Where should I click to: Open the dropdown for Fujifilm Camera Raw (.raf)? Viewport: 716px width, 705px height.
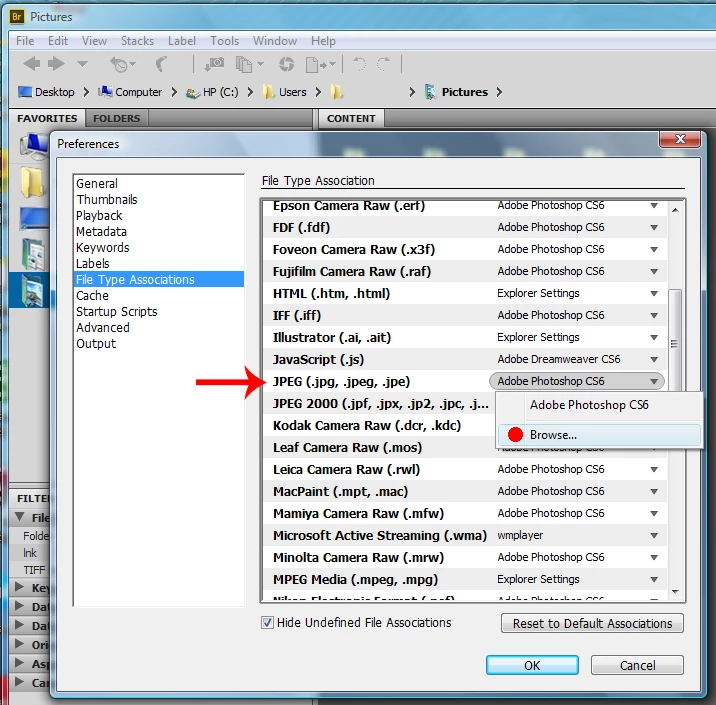coord(654,271)
